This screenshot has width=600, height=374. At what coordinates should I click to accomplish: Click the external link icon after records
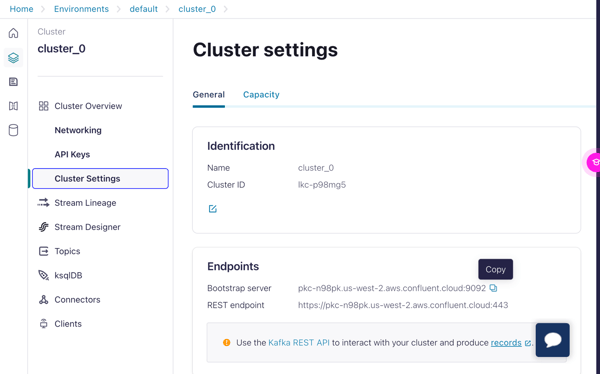coord(528,343)
